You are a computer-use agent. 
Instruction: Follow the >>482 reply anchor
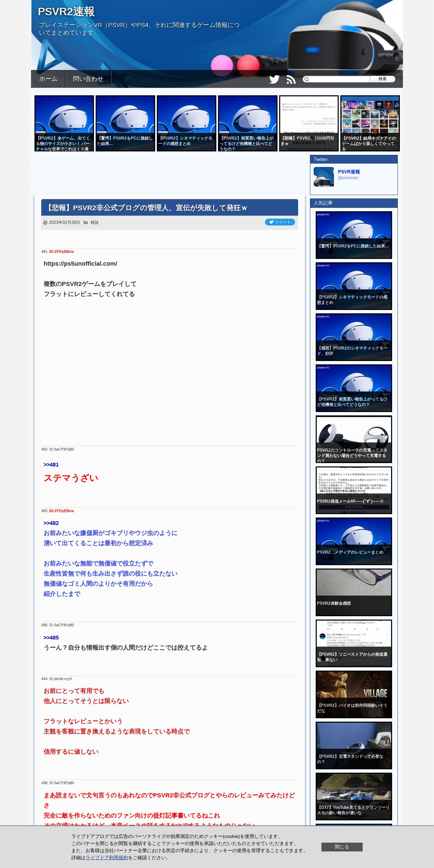tap(51, 523)
